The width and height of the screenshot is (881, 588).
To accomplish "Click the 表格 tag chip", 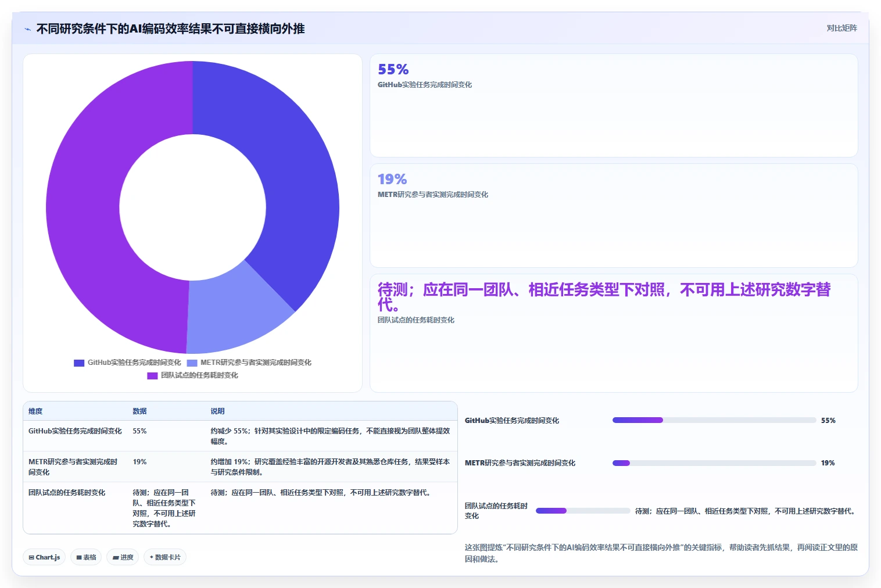I will [x=86, y=557].
